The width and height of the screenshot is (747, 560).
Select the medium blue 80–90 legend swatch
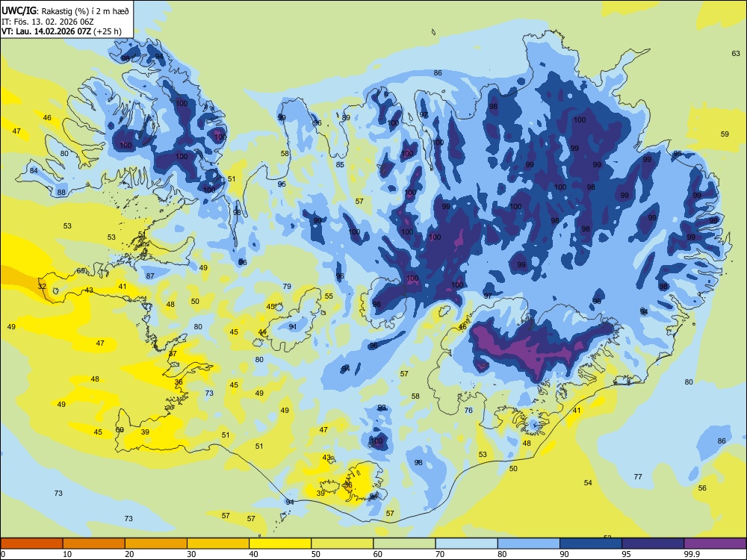[529, 544]
